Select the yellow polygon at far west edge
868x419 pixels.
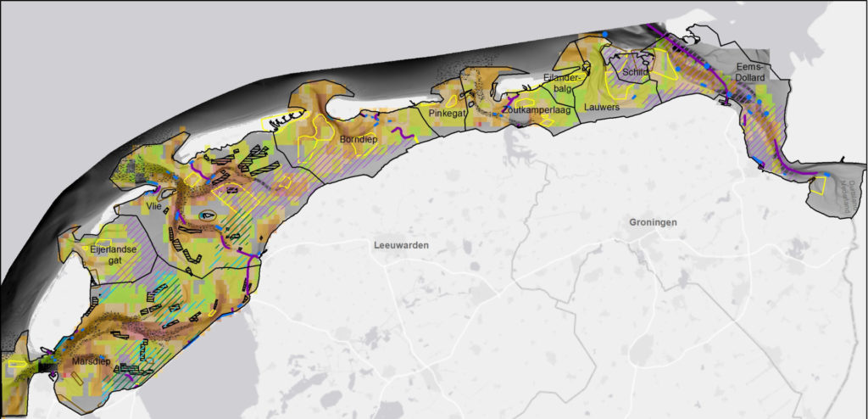(x=15, y=363)
